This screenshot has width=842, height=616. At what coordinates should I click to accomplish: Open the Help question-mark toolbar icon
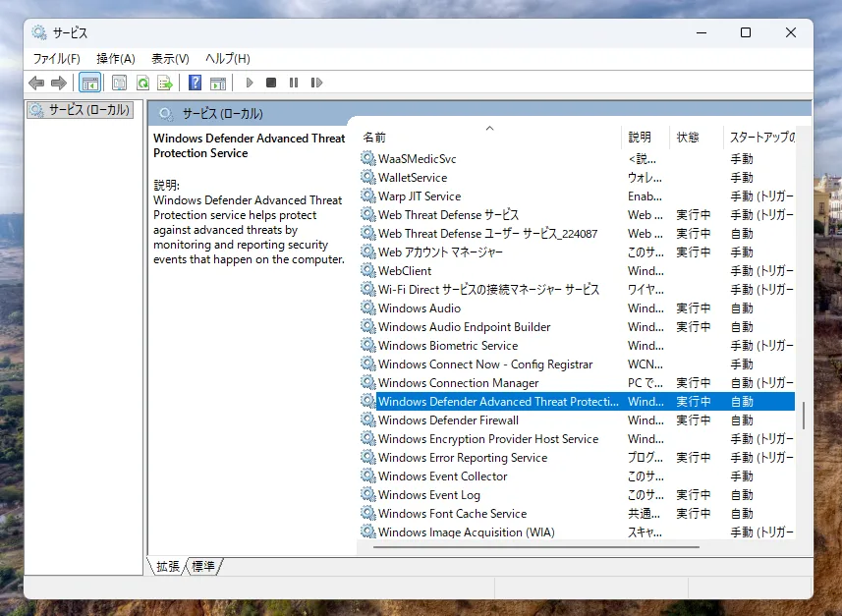pyautogui.click(x=195, y=83)
